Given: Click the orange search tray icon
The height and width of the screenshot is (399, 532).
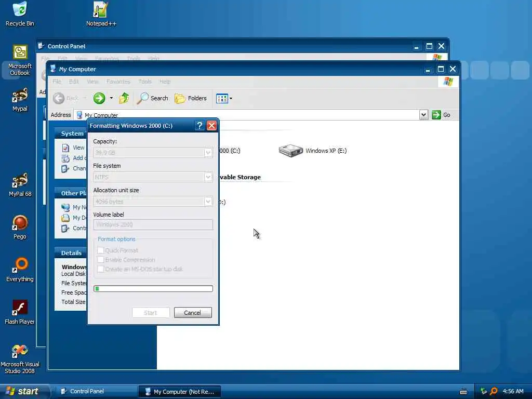Looking at the screenshot, I should click(494, 391).
